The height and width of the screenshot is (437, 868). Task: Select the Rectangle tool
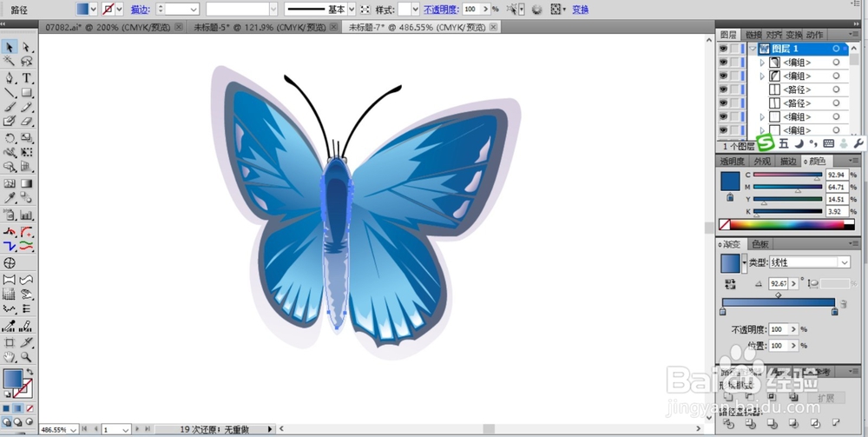point(26,92)
